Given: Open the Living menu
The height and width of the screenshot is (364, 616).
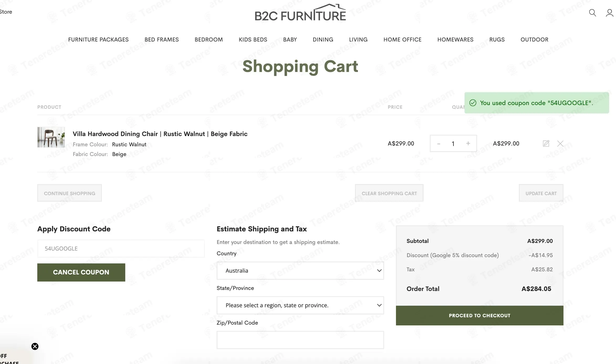Looking at the screenshot, I should coord(358,40).
